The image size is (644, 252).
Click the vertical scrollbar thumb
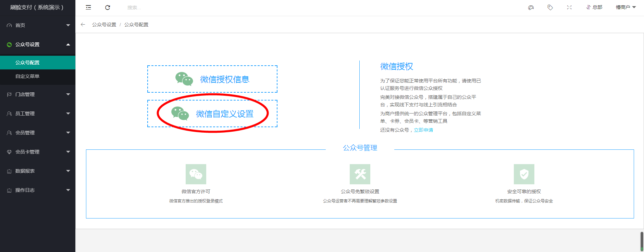pos(642,241)
